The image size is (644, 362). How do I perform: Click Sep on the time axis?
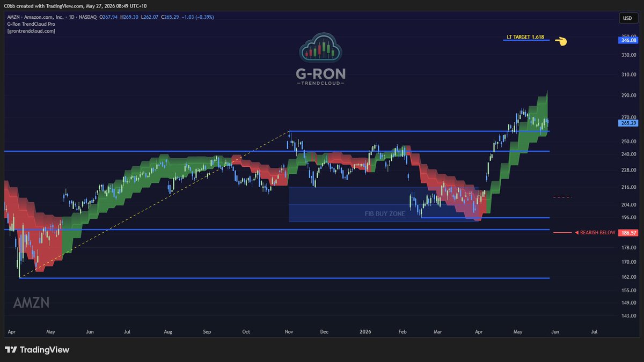207,333
